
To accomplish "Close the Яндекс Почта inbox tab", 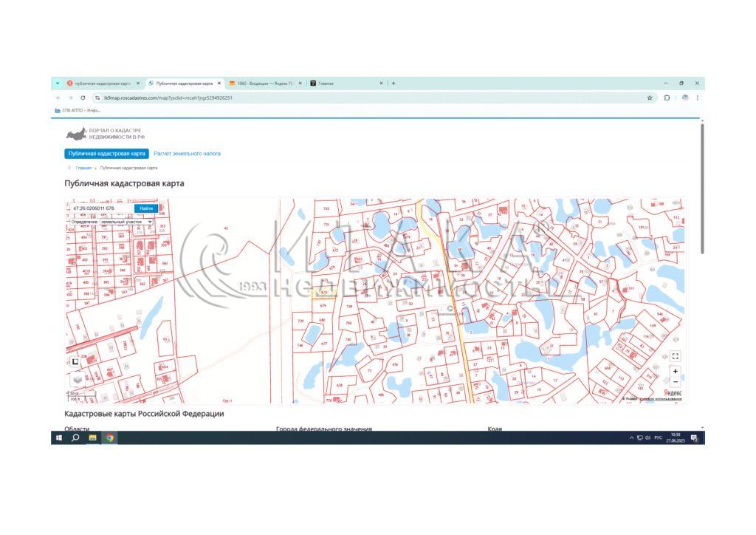I will (x=300, y=84).
